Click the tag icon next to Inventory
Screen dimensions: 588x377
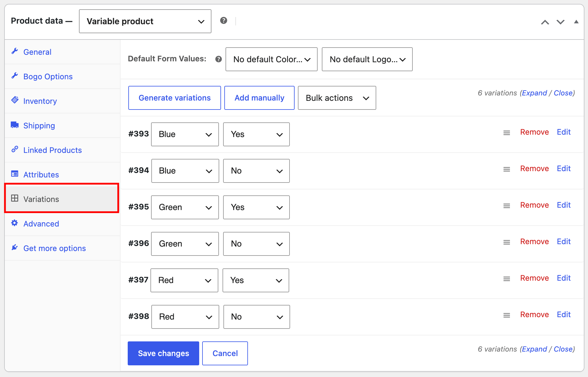tap(15, 100)
